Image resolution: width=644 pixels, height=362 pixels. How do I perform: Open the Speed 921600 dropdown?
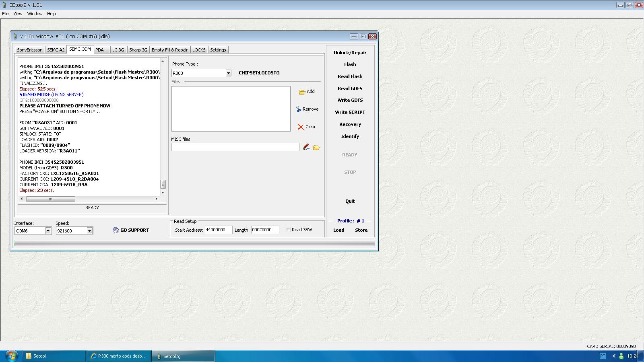tap(90, 231)
